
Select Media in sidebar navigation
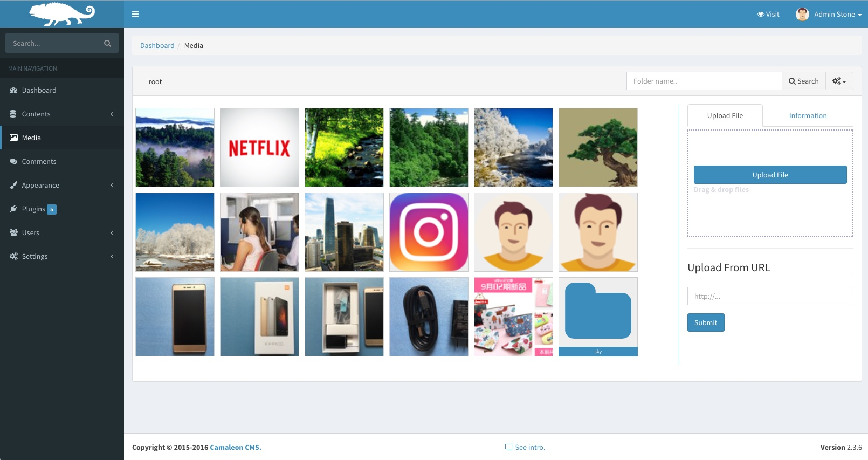(x=62, y=138)
